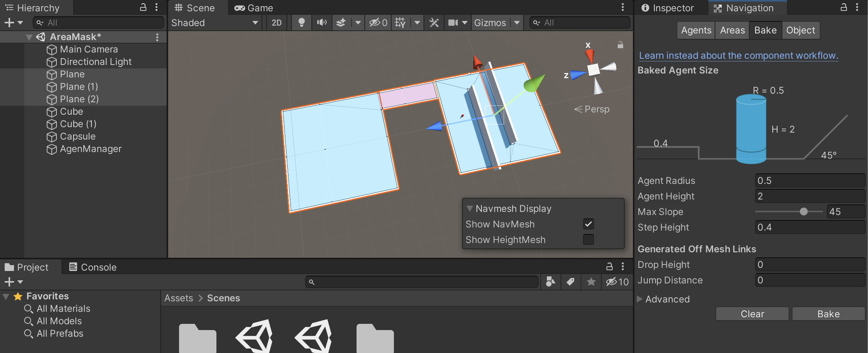
Task: Click the Project search field
Action: (x=422, y=282)
